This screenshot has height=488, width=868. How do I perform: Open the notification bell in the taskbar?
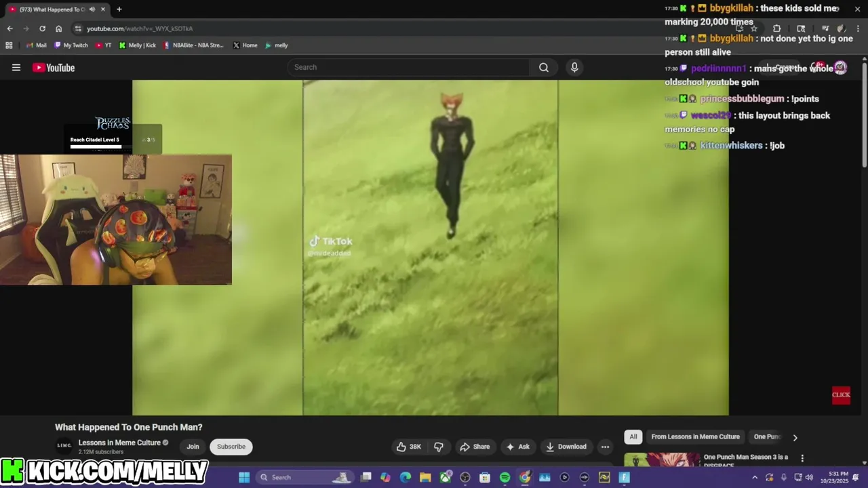click(856, 477)
